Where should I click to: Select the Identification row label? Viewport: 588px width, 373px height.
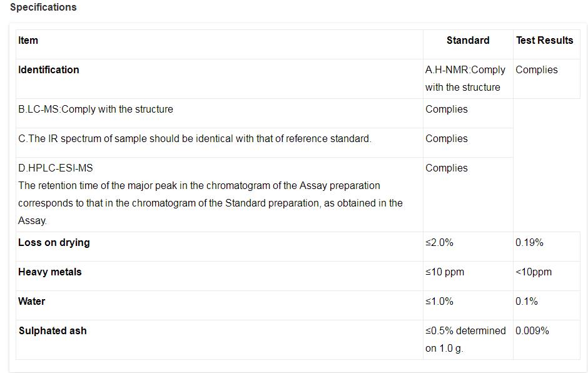(49, 70)
